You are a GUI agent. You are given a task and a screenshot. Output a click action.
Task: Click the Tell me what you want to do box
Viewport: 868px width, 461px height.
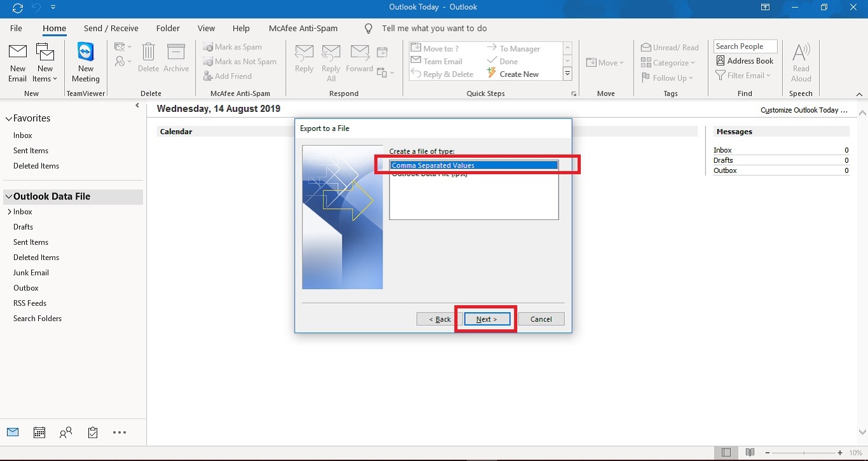pyautogui.click(x=435, y=29)
